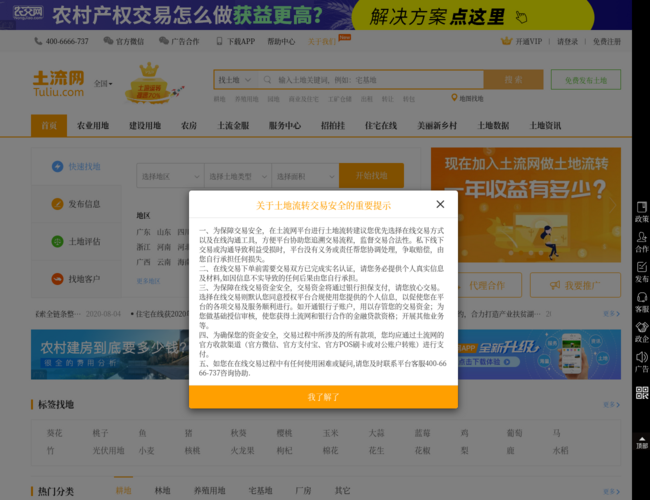Click the sidebar 广告 speaker icon
Screen dimensions: 650x500
pyautogui.click(x=642, y=357)
